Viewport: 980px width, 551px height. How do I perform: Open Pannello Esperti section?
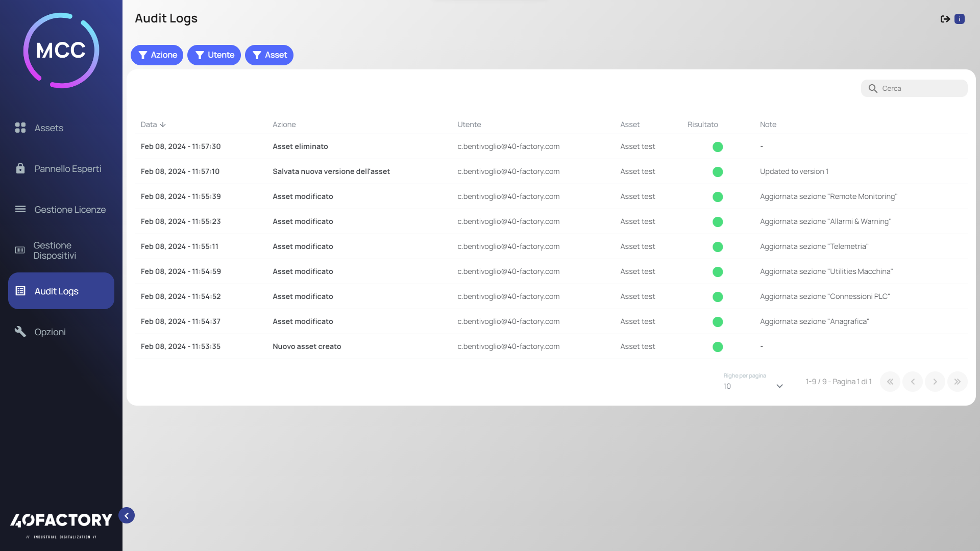point(67,169)
